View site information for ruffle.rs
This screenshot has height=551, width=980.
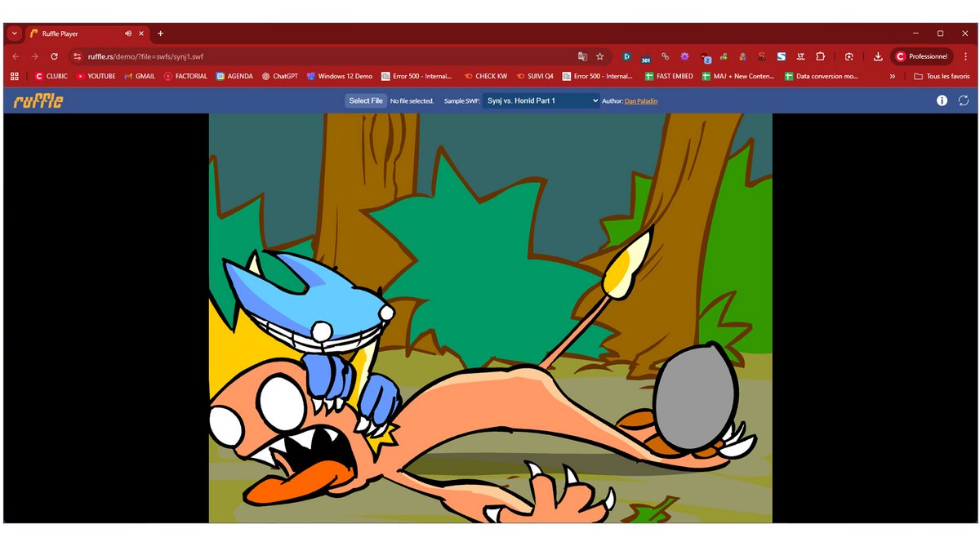tap(78, 56)
